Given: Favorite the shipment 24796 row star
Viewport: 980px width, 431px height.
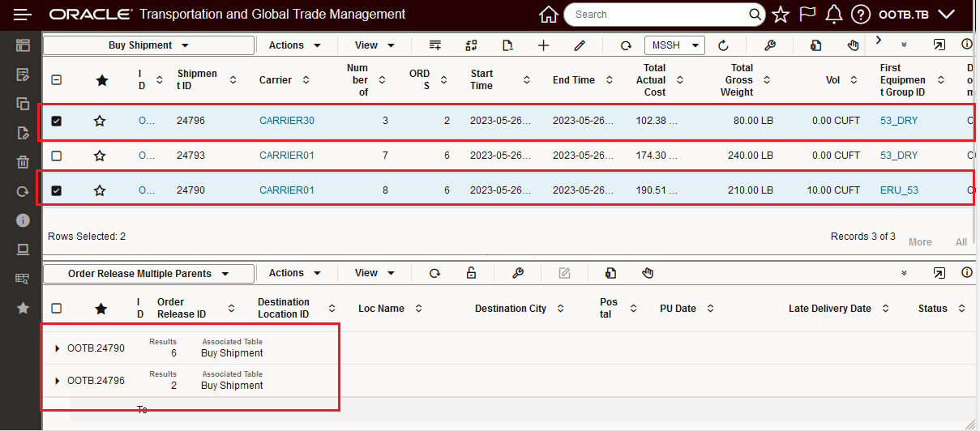Looking at the screenshot, I should click(x=100, y=121).
